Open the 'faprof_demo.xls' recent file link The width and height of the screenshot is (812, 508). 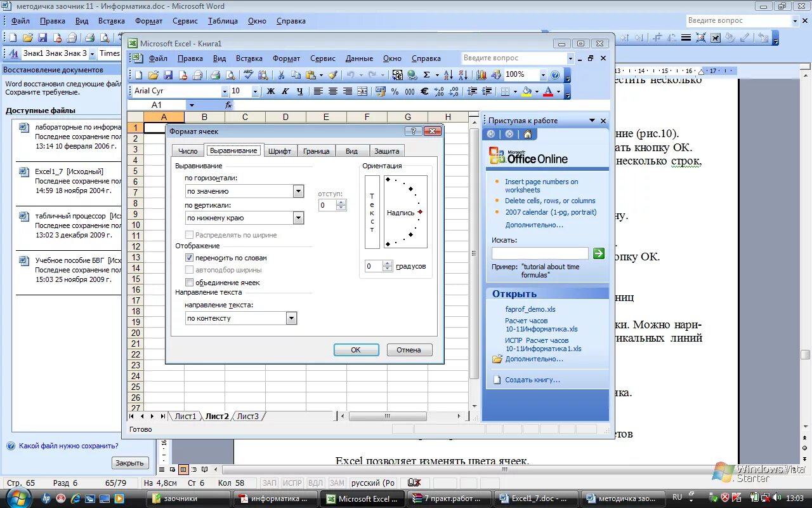[530, 309]
